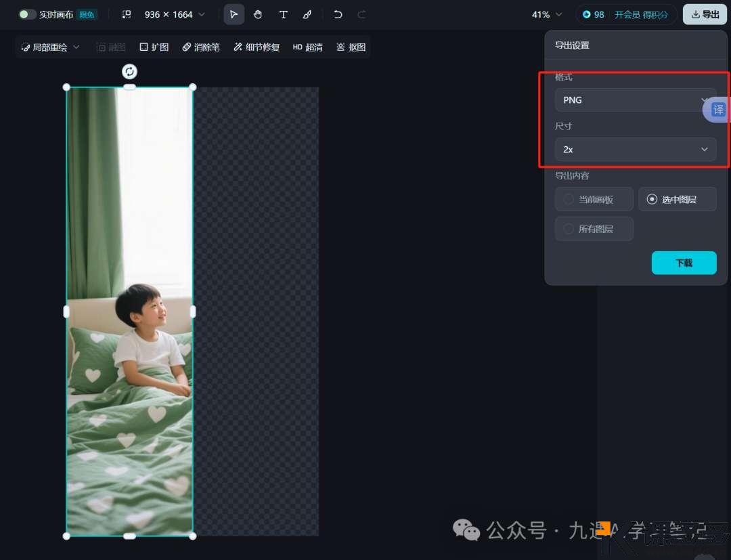Open the 扩图 expand-image tool
This screenshot has height=560, width=731.
pos(154,47)
